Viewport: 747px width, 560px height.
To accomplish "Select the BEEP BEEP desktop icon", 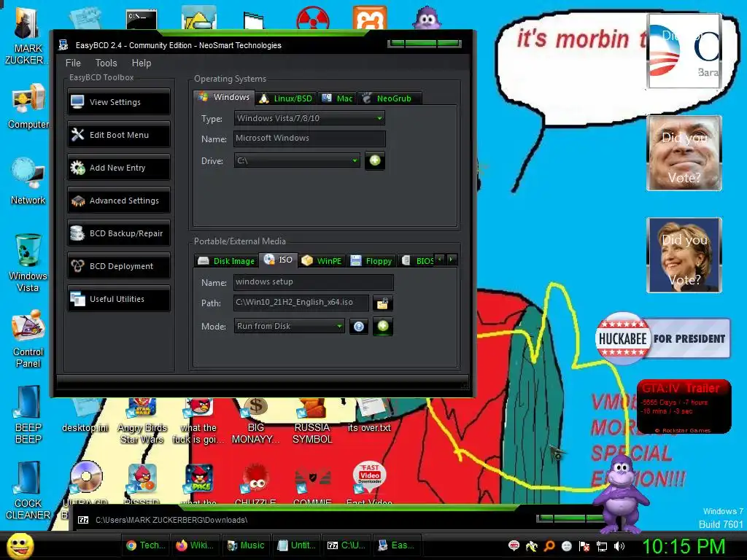I will [x=28, y=415].
